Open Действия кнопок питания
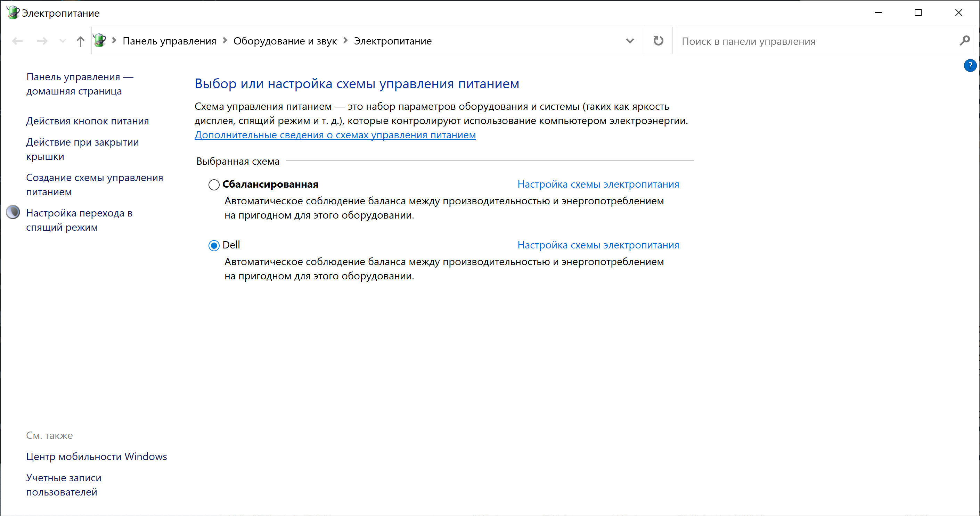Screen dimensions: 980x516 [x=88, y=121]
